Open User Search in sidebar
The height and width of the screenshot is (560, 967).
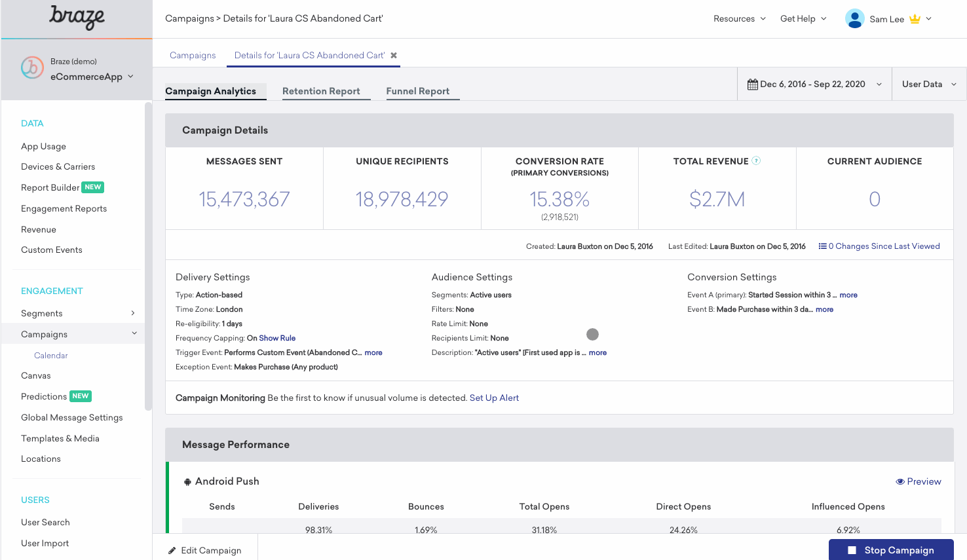pos(45,522)
